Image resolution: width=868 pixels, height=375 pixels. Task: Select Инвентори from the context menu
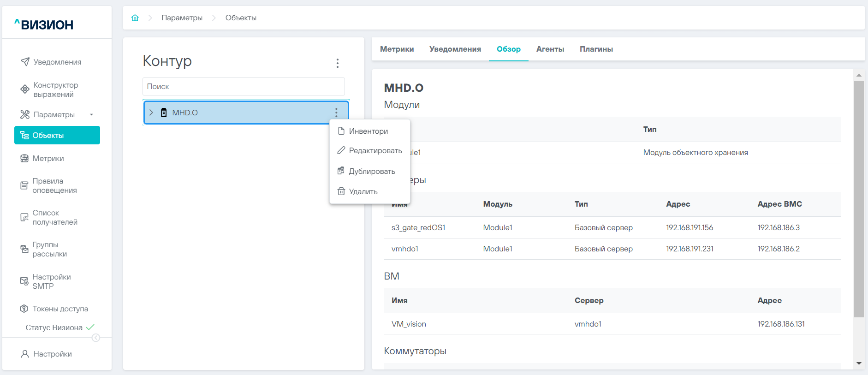368,131
